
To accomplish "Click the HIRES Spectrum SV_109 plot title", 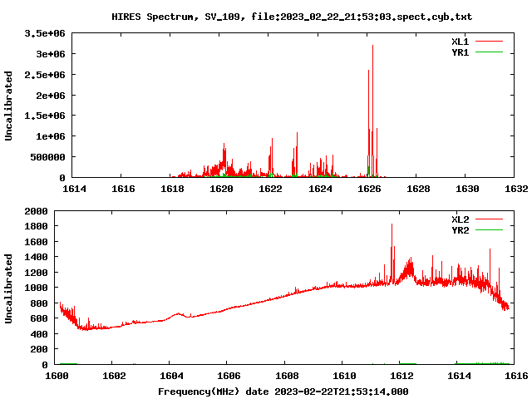I will click(292, 17).
